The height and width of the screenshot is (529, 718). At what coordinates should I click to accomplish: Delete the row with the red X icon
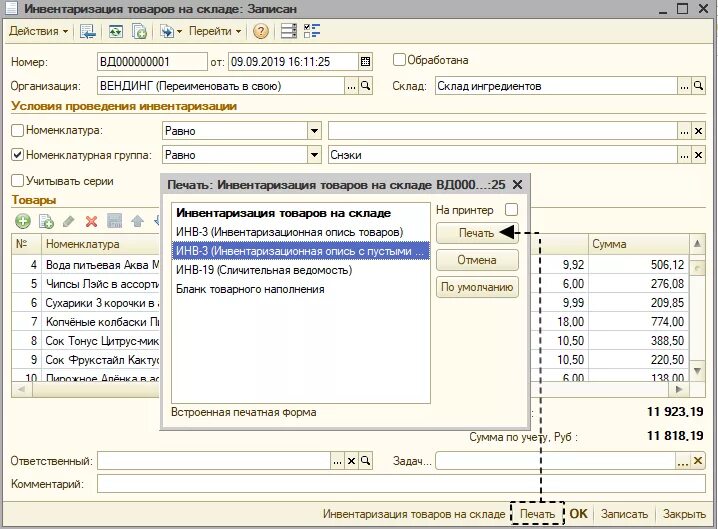click(x=92, y=222)
